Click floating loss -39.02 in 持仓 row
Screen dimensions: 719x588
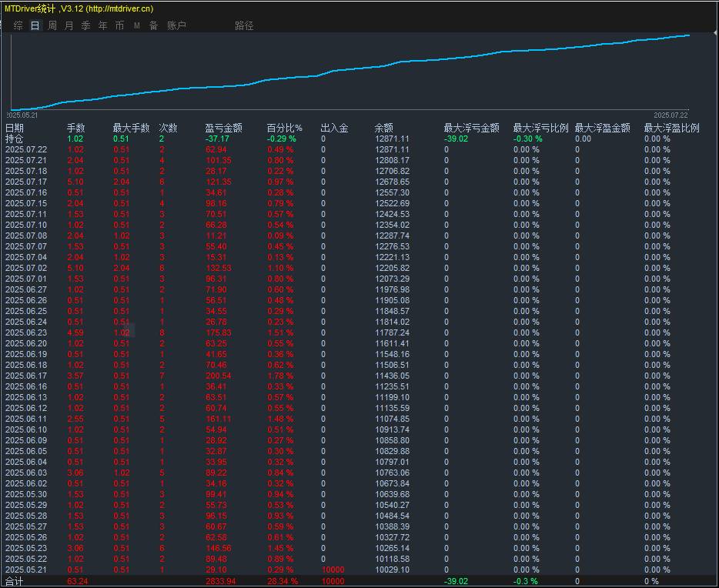pyautogui.click(x=456, y=139)
